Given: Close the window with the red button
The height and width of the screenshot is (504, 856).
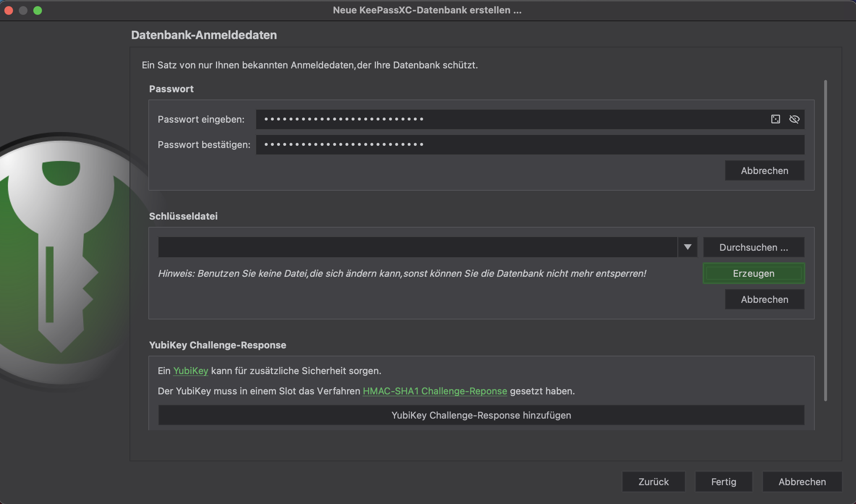Looking at the screenshot, I should (9, 10).
